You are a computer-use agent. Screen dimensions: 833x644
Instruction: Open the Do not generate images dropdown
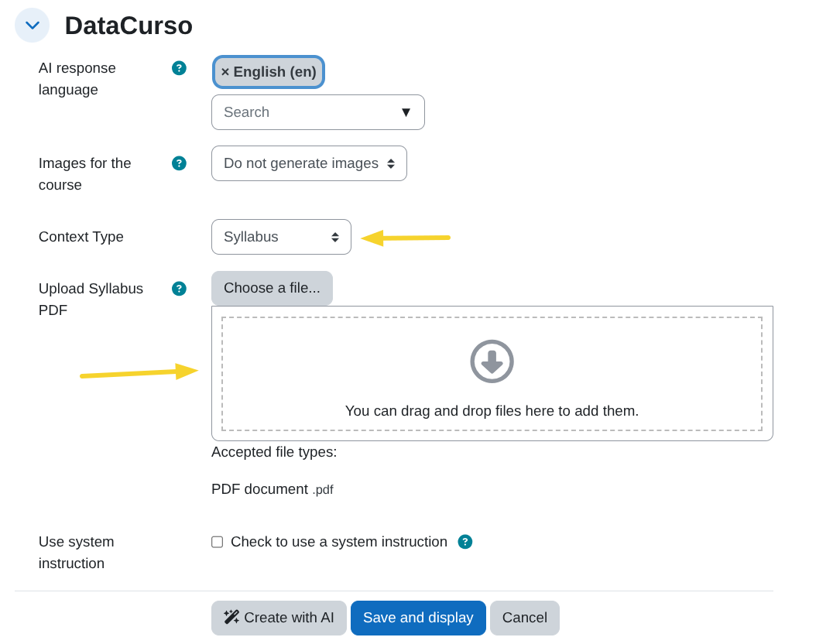(x=309, y=163)
